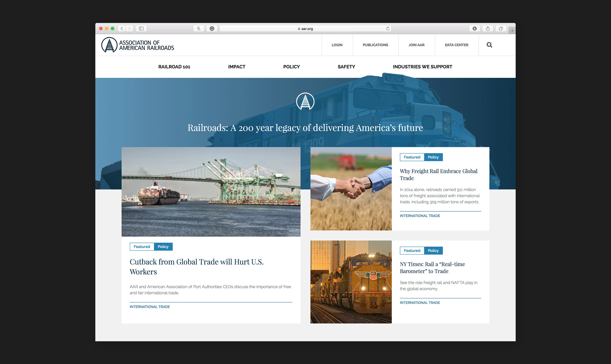Click the aar.org address bar

click(x=305, y=28)
